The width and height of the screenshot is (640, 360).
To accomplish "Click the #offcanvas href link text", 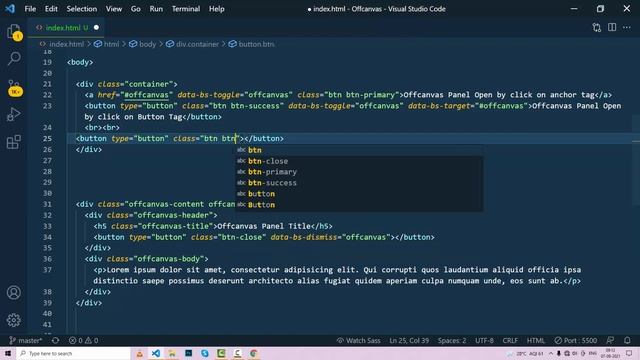I will click(147, 95).
